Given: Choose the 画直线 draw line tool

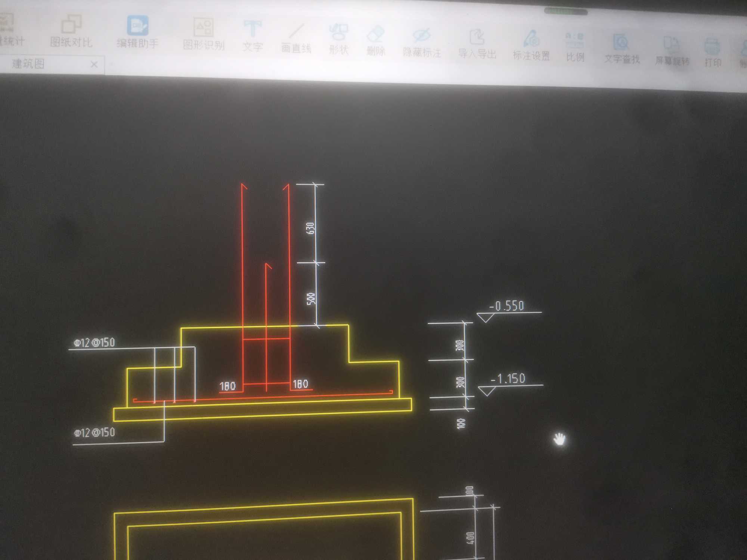Looking at the screenshot, I should click(x=296, y=38).
